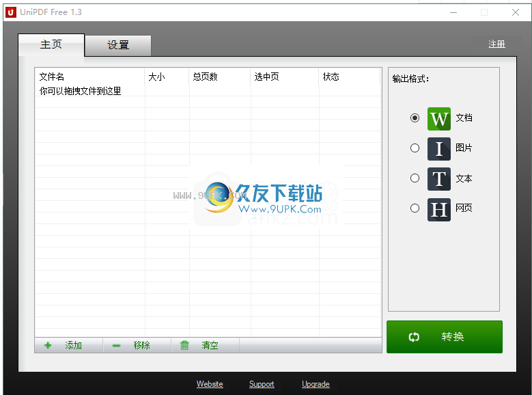Minimize the UniPDF window
532x395 pixels.
pyautogui.click(x=453, y=12)
